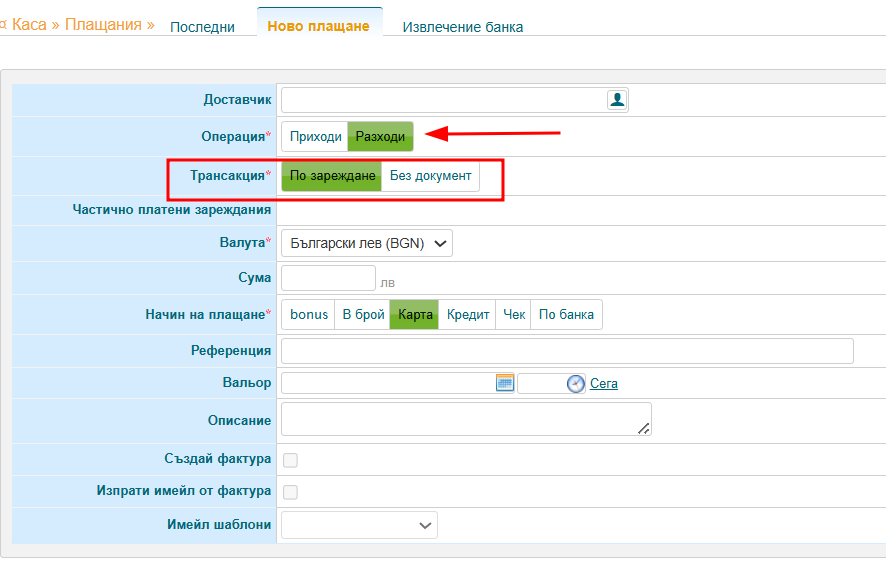Select По банка payment method
This screenshot has height=570, width=886.
pos(566,315)
